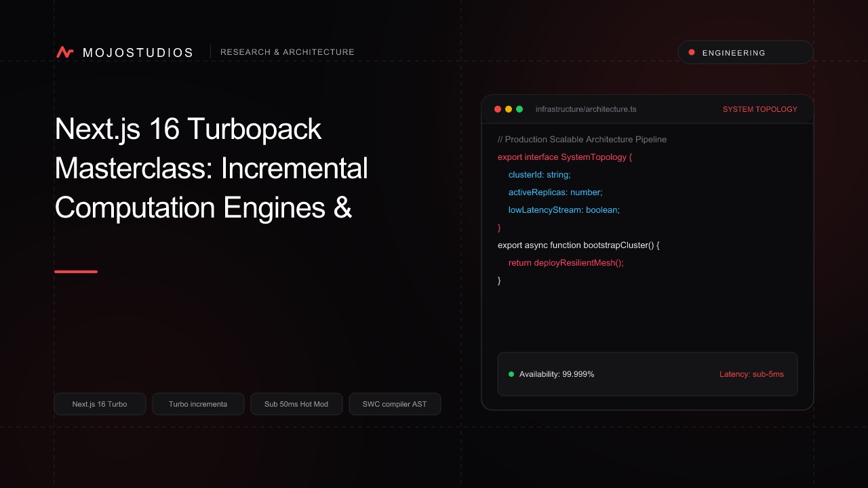Click the red window close dot
This screenshot has width=868, height=488.
tap(498, 109)
